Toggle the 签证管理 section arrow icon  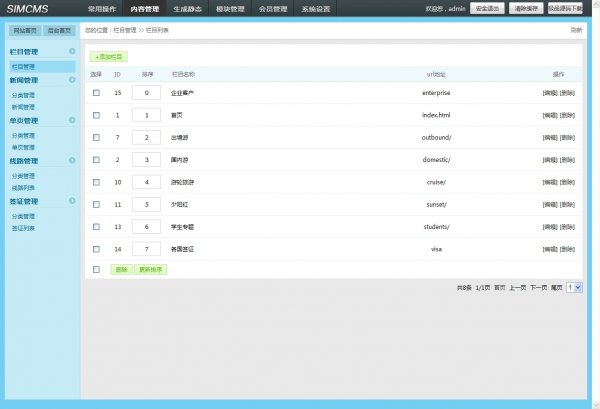72,201
